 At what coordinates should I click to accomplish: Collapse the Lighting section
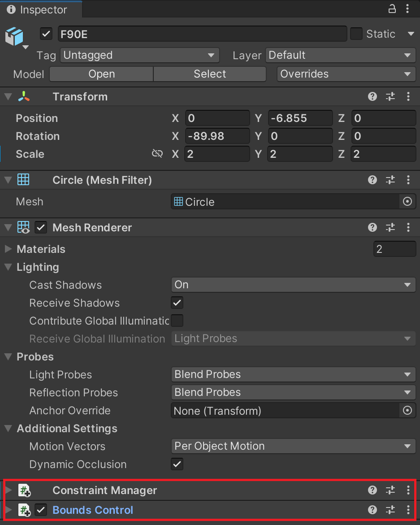[x=8, y=267]
